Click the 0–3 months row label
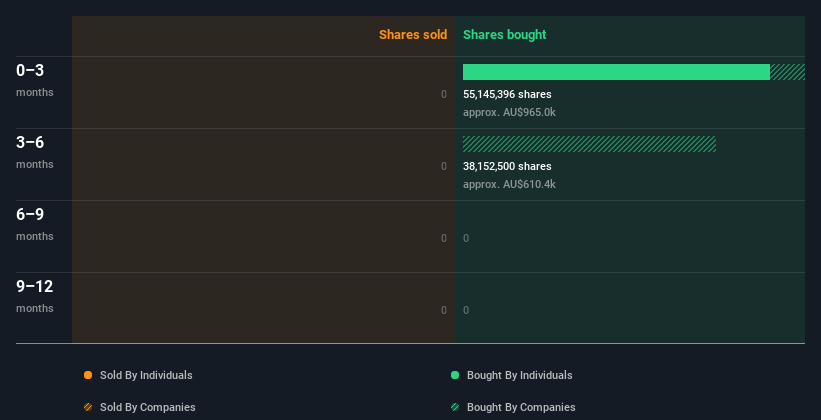Image resolution: width=821 pixels, height=420 pixels. pyautogui.click(x=35, y=80)
